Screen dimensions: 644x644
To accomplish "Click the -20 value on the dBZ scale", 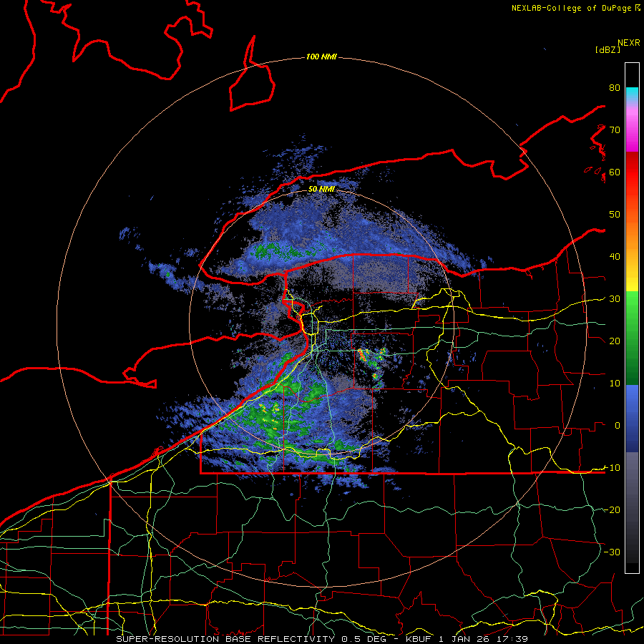I will (612, 509).
